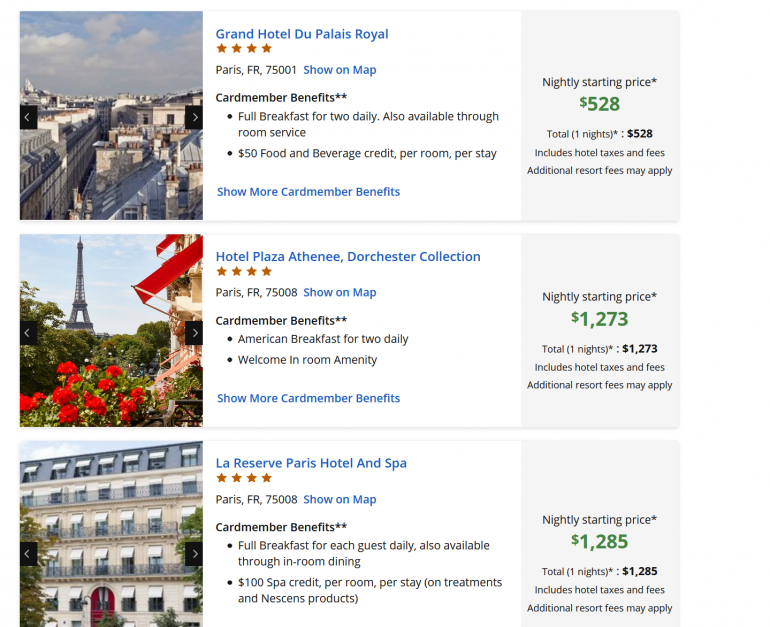Viewport: 770px width, 627px height.
Task: Show previous photo of Grand Hotel Du Palais Royal
Action: pos(29,118)
